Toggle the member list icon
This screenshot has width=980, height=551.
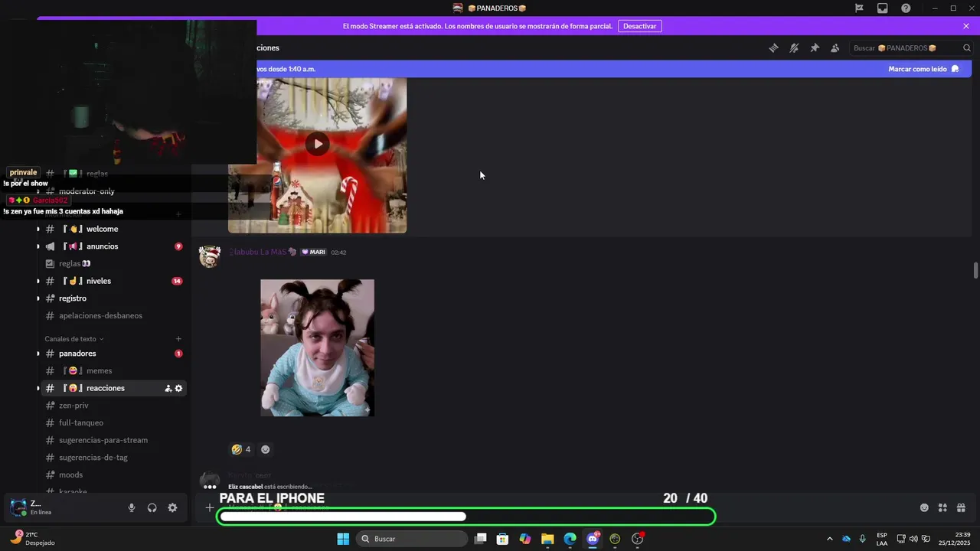tap(835, 47)
